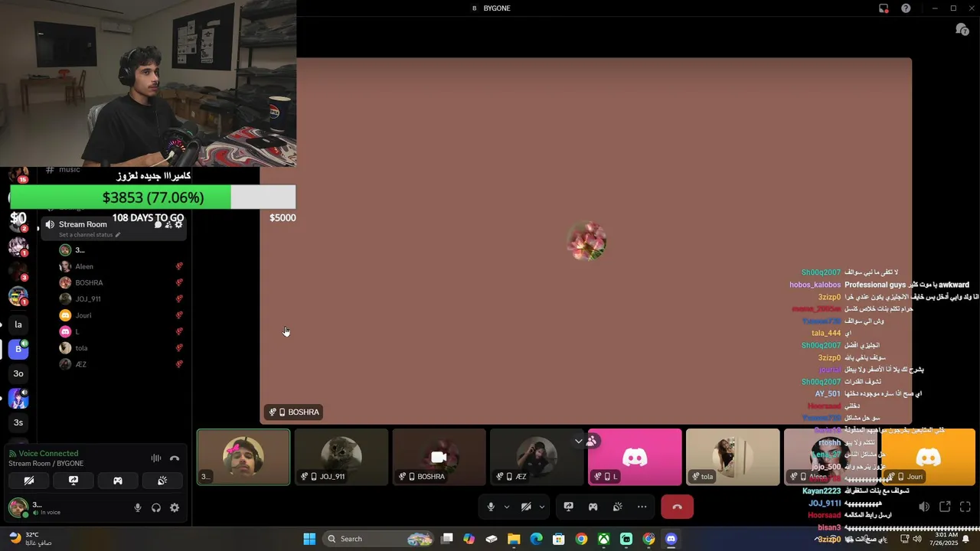Open '3o' server in sidebar
This screenshot has height=551, width=980.
coord(18,373)
